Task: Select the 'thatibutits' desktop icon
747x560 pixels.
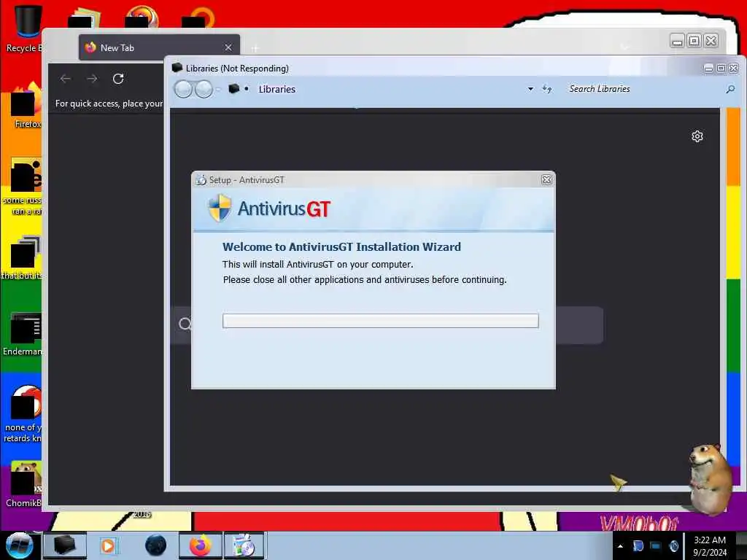Action: pos(22,258)
